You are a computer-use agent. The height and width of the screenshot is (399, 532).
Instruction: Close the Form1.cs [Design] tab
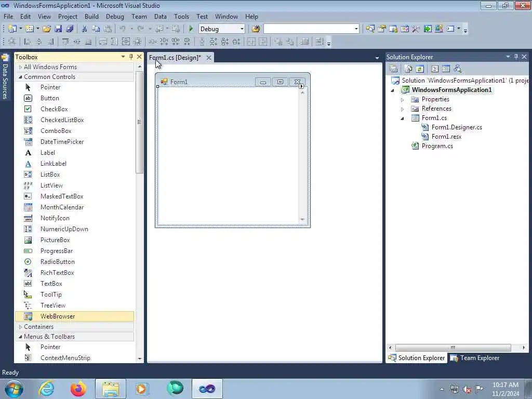(x=209, y=58)
